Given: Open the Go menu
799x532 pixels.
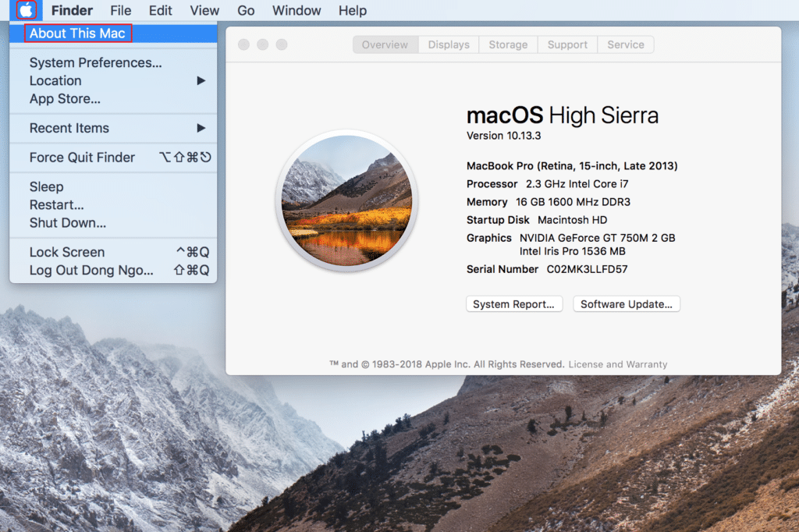Looking at the screenshot, I should pyautogui.click(x=246, y=10).
